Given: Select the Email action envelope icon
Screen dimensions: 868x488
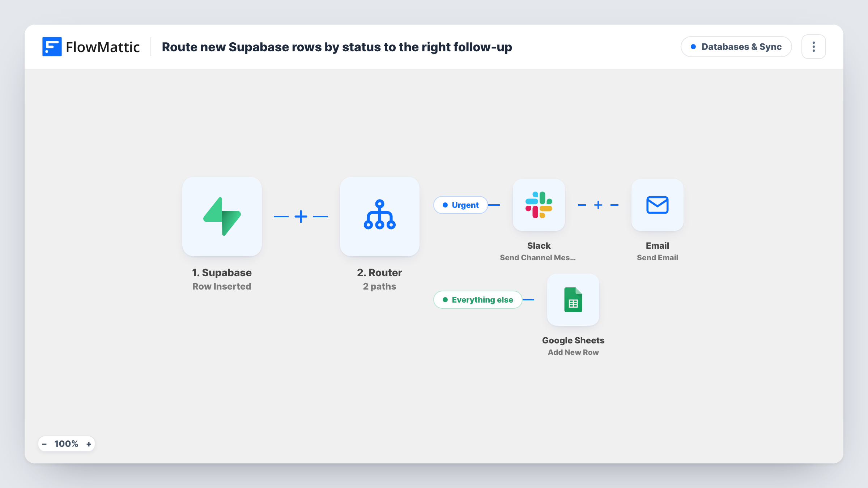Looking at the screenshot, I should (658, 205).
